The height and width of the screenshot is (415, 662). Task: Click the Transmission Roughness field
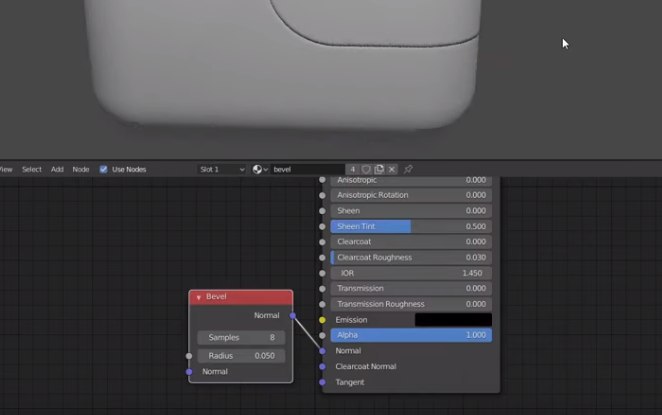click(411, 304)
